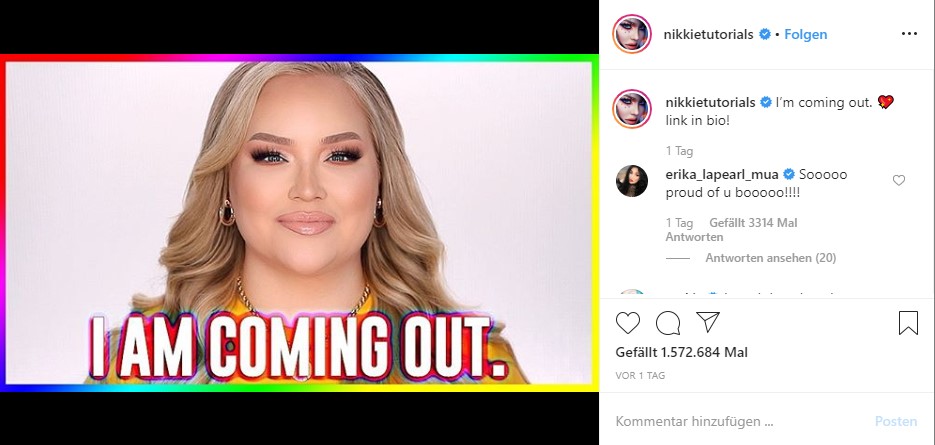This screenshot has height=445, width=935.
Task: Expand replies with Antworten ansehen (20)
Action: click(770, 258)
